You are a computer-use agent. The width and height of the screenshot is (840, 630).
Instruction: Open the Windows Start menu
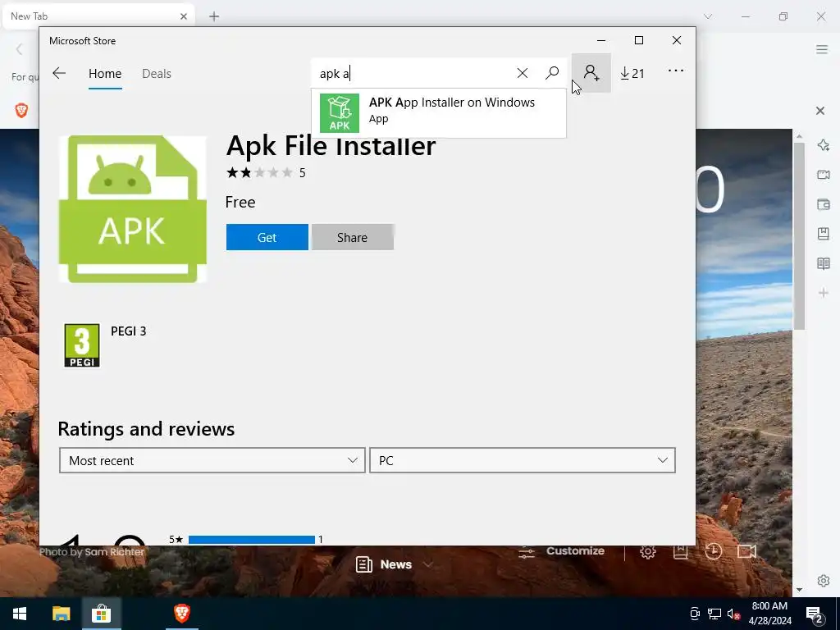pos(20,614)
